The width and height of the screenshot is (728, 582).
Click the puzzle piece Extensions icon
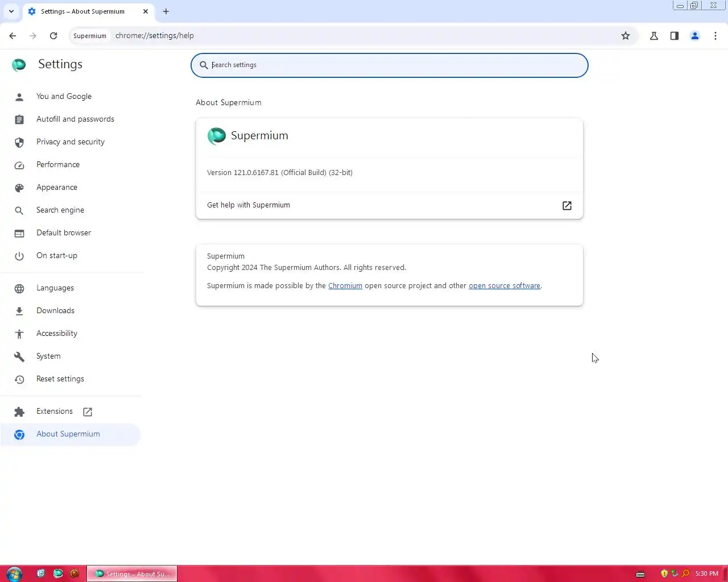(x=19, y=412)
